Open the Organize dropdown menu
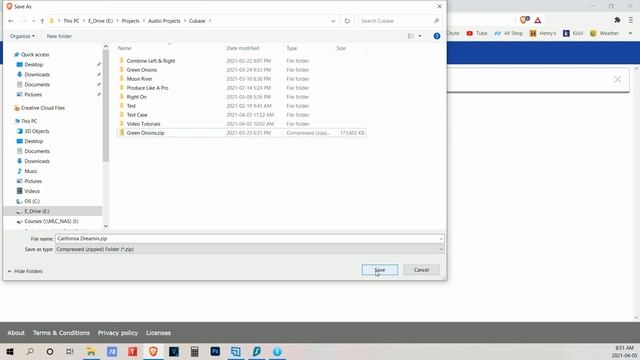The height and width of the screenshot is (360, 640). (22, 36)
